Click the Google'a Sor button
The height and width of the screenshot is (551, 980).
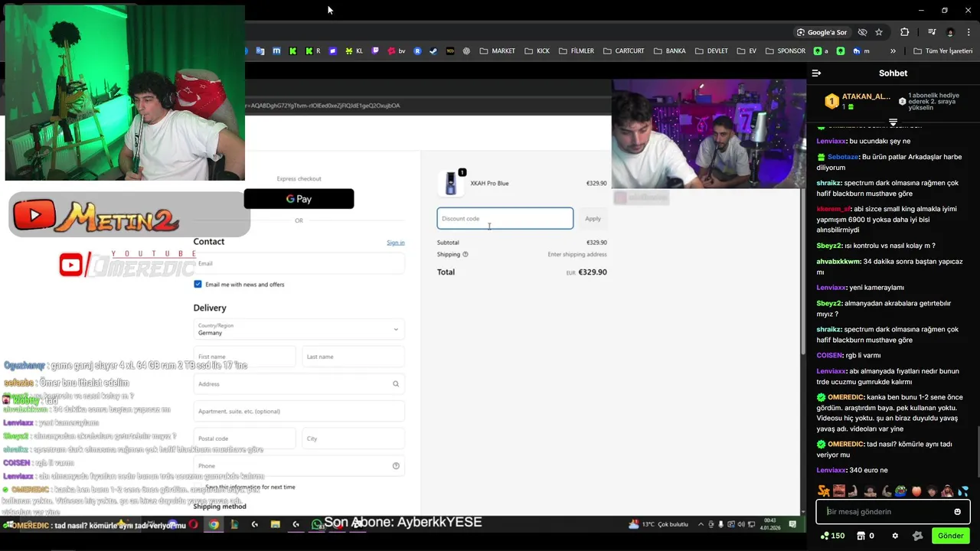(x=822, y=32)
